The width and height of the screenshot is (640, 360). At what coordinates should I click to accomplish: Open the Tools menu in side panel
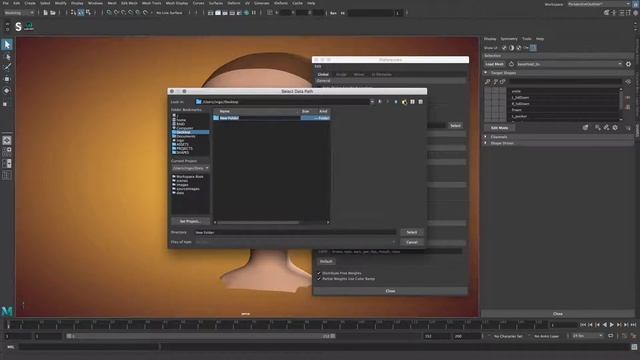tap(527, 39)
